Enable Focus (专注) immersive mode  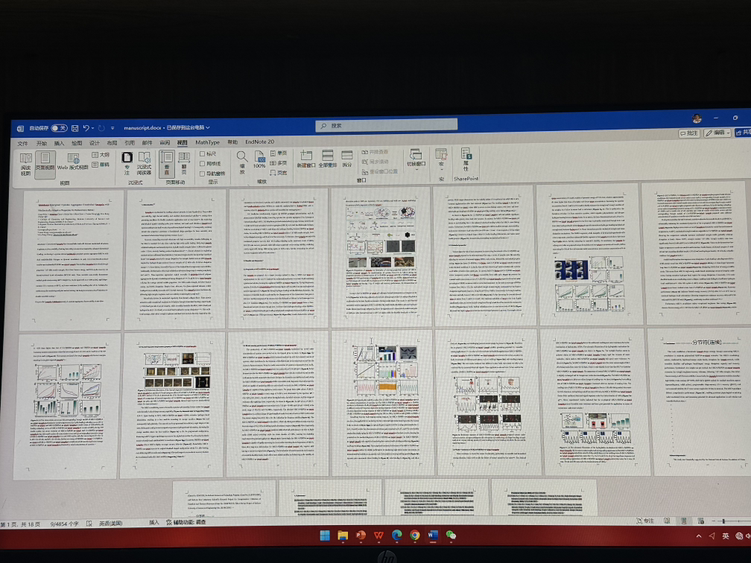tap(127, 163)
